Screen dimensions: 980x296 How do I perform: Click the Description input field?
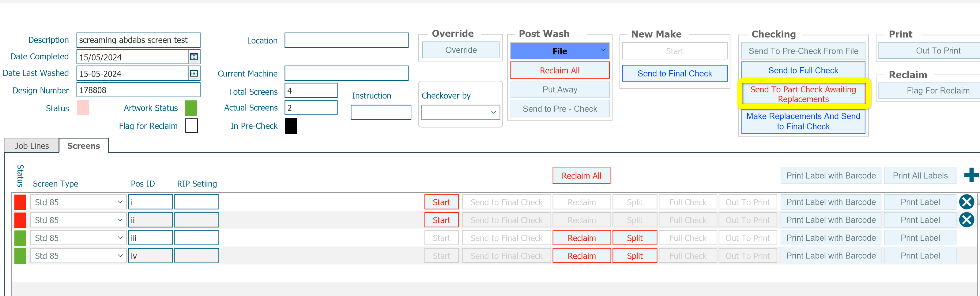(x=138, y=40)
